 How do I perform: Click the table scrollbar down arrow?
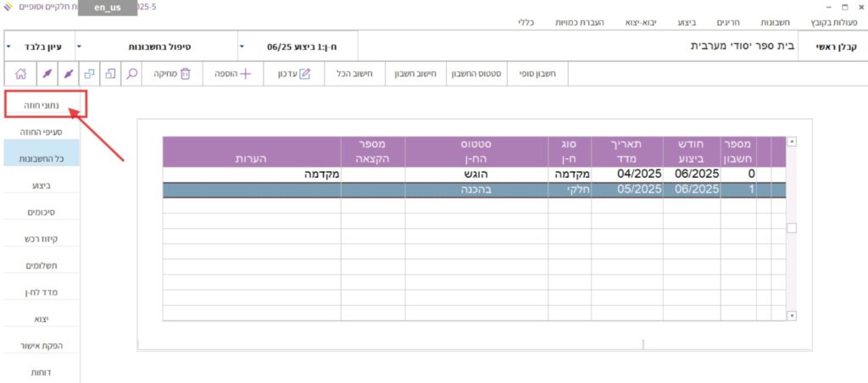(x=792, y=315)
